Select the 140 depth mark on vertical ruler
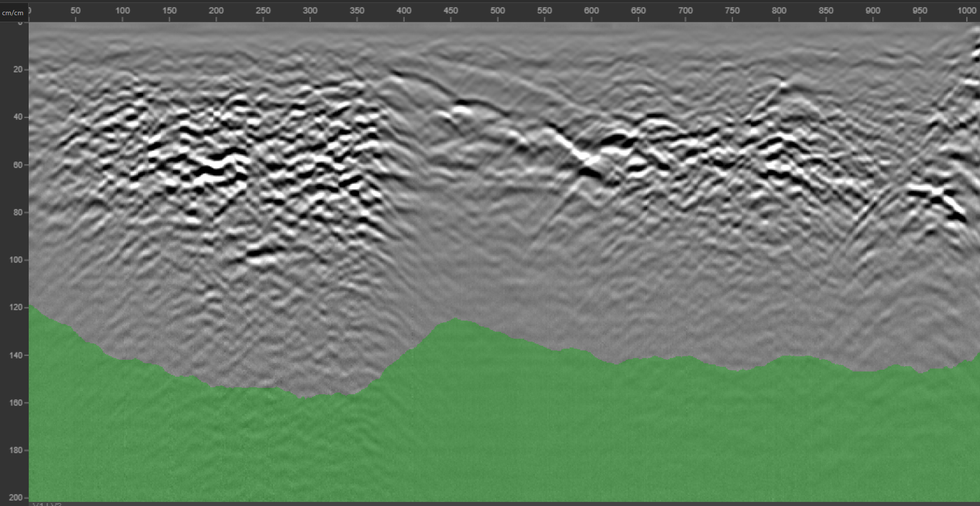Viewport: 980px width, 506px height. point(16,355)
